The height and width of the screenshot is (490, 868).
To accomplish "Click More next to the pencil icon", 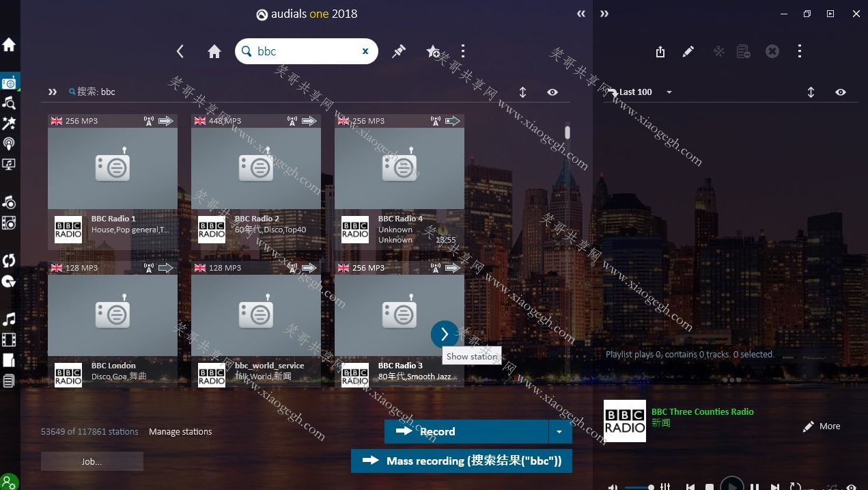I will [830, 426].
